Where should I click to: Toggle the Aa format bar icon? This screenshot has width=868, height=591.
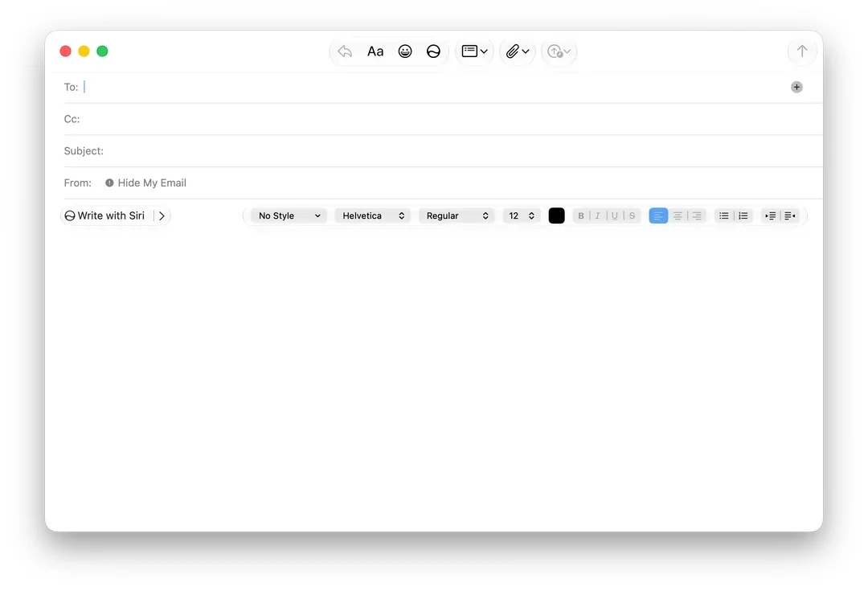375,51
